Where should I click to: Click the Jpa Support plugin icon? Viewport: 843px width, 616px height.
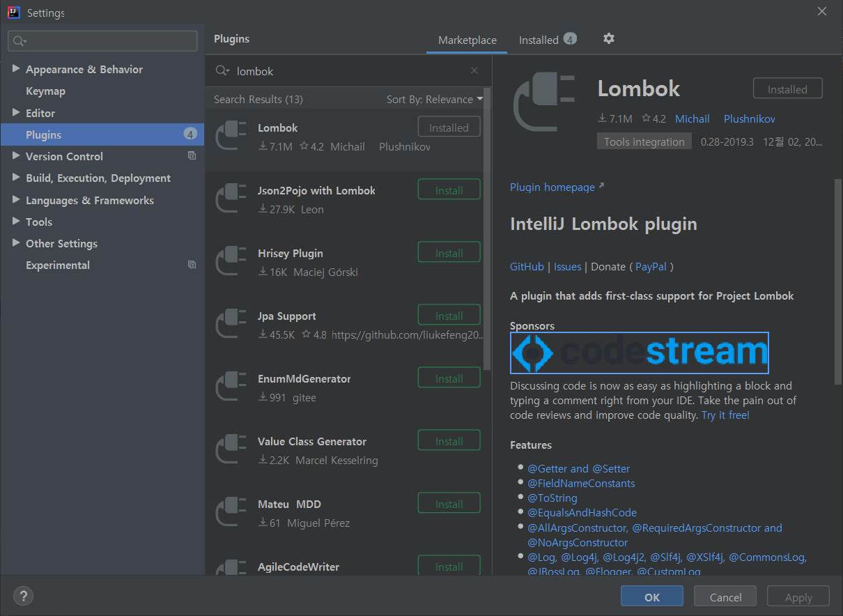(232, 324)
